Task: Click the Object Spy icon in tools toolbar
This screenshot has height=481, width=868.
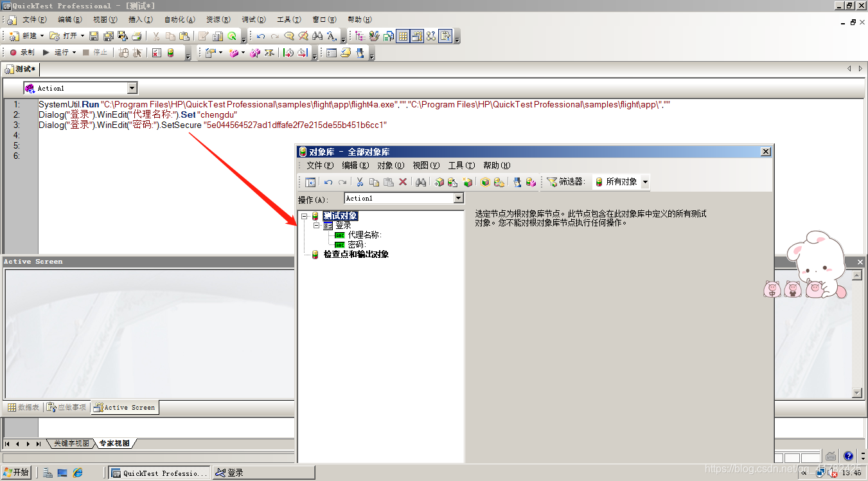Action: pos(360,52)
